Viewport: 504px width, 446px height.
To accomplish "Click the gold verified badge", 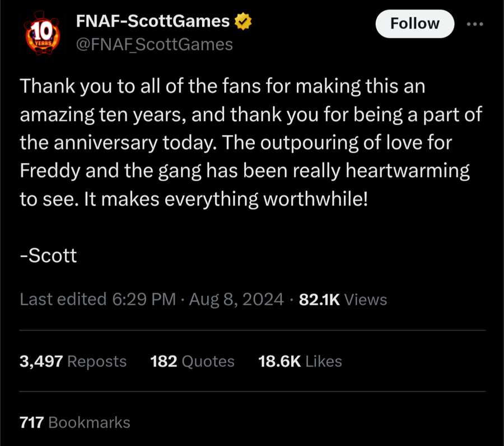I will pyautogui.click(x=242, y=22).
